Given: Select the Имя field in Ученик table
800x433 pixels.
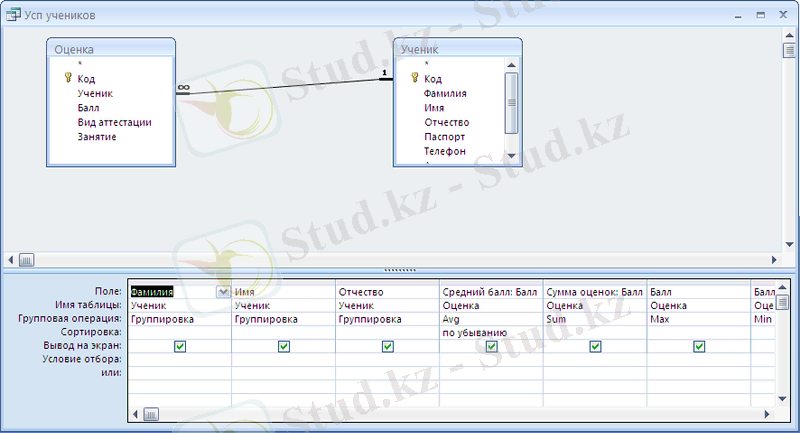Looking at the screenshot, I should coord(434,108).
